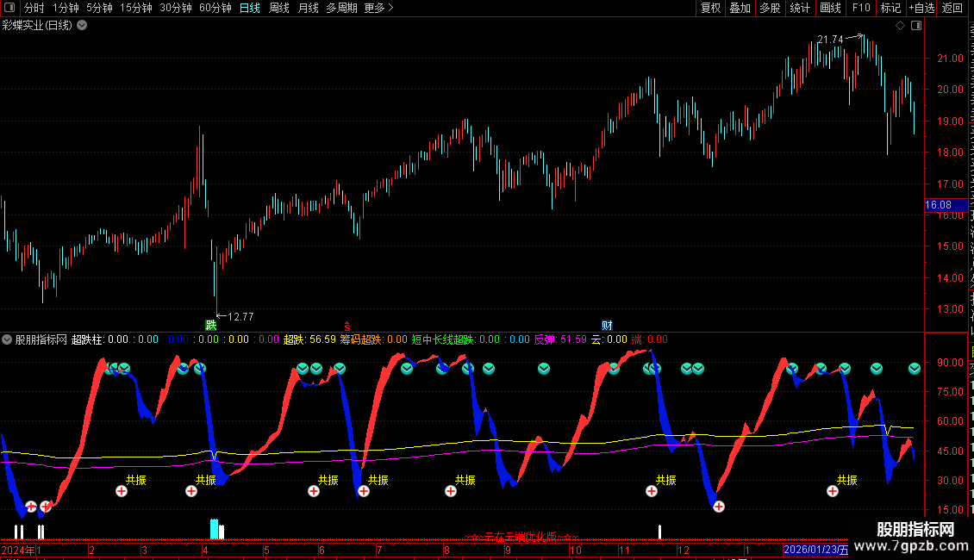974x560 pixels.
Task: Click the diamond icon above the chart
Action: (900, 26)
